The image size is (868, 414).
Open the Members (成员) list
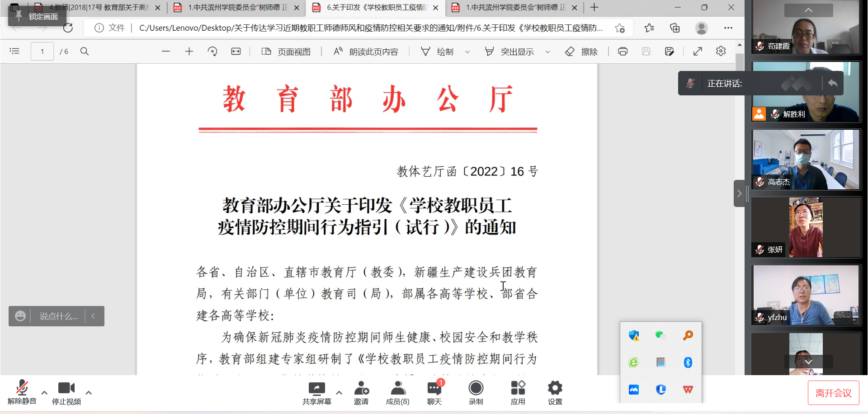(398, 392)
